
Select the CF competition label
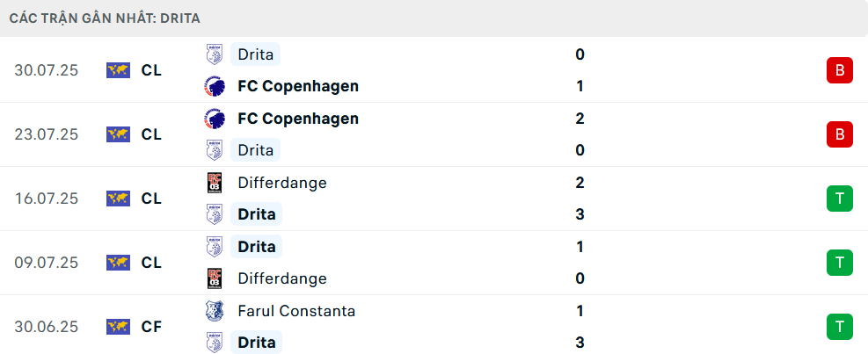(151, 327)
